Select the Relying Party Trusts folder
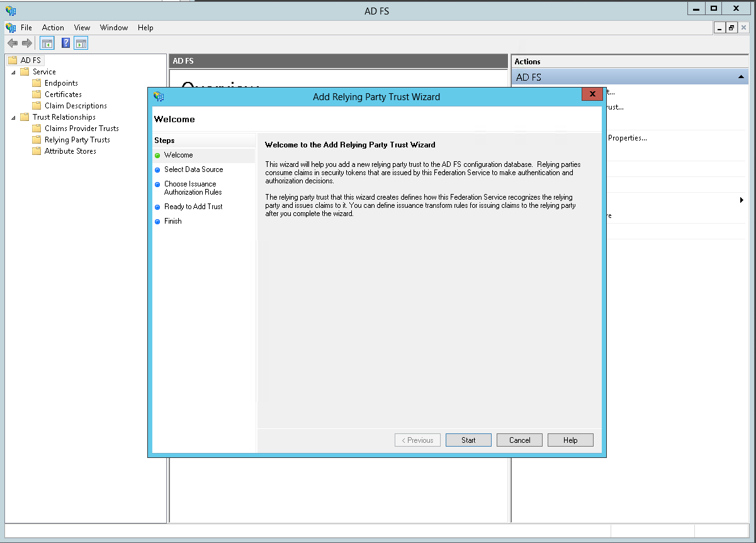 point(77,140)
